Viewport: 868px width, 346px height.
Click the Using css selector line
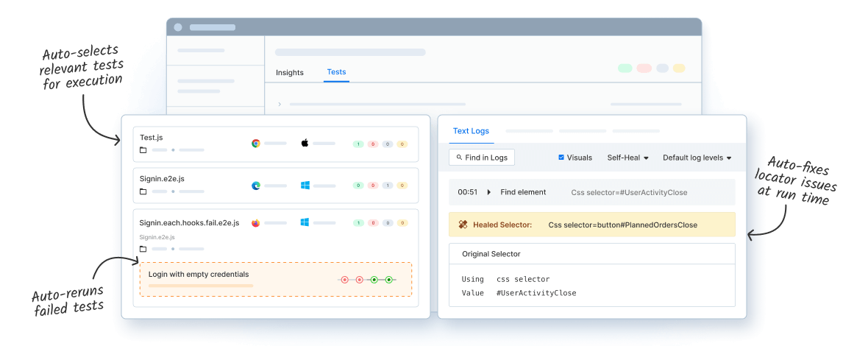click(x=505, y=279)
